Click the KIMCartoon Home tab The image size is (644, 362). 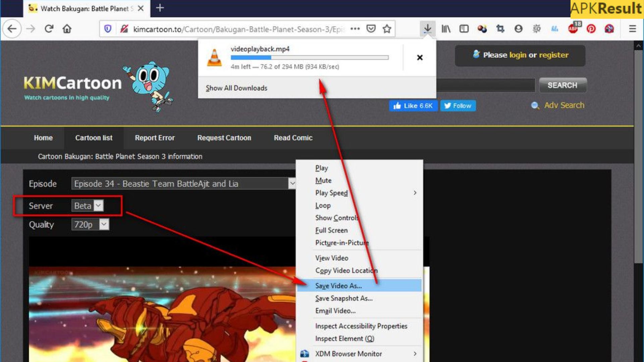(x=43, y=137)
